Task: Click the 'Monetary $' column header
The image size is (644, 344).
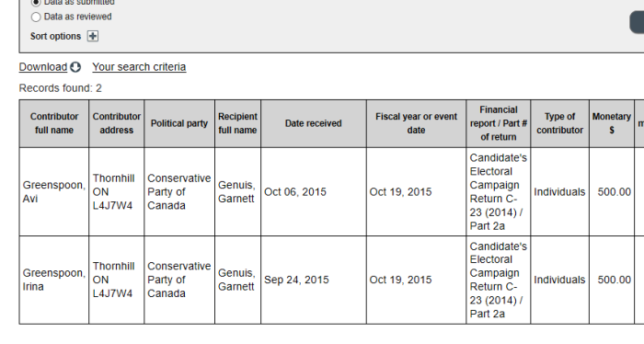Action: 612,123
